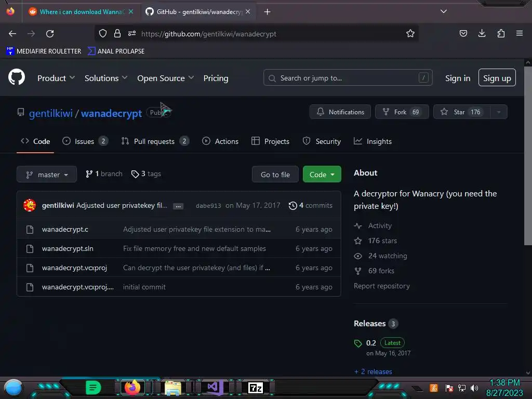
Task: Open the Firefox downloads arrow icon
Action: 482,33
